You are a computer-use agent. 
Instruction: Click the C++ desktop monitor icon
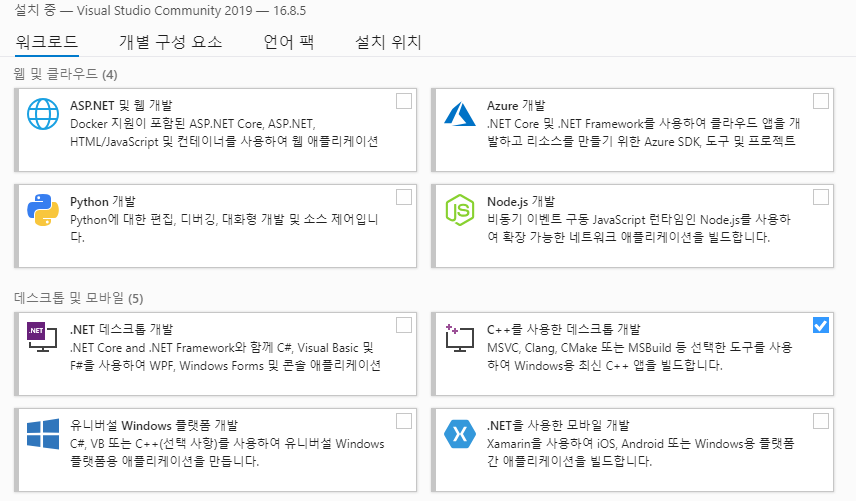(x=459, y=337)
